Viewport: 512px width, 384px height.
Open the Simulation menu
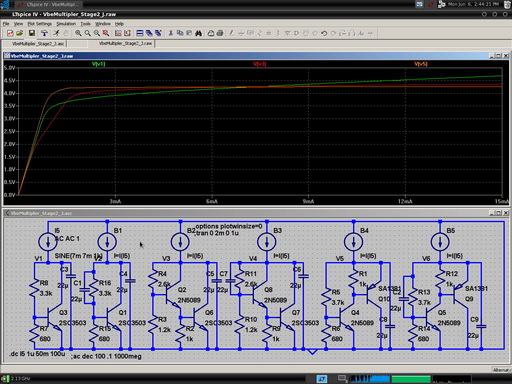click(66, 24)
